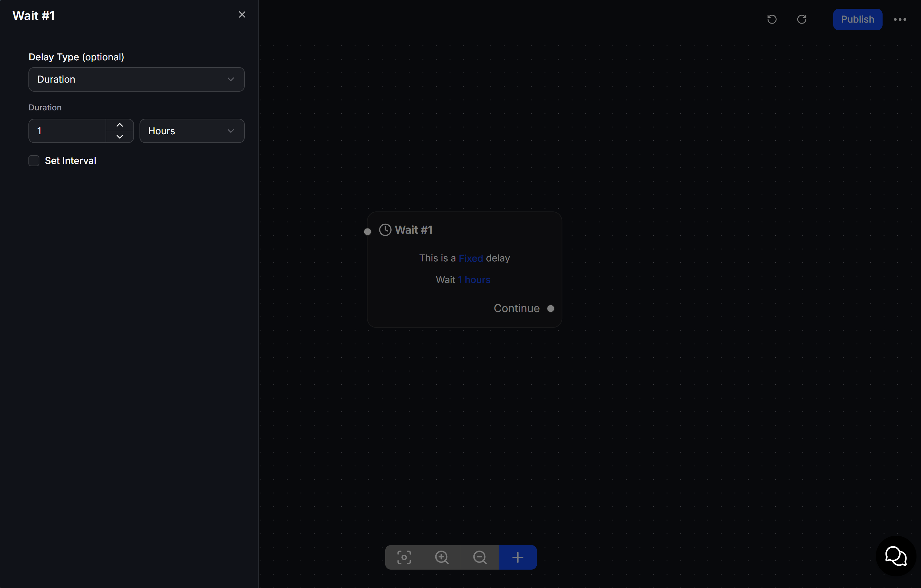Click the Duration field label

click(x=45, y=107)
